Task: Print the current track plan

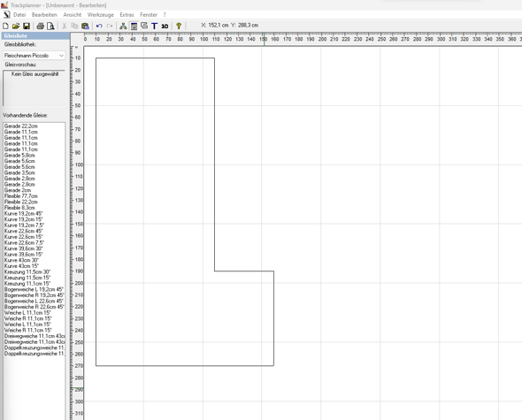Action: pos(41,26)
